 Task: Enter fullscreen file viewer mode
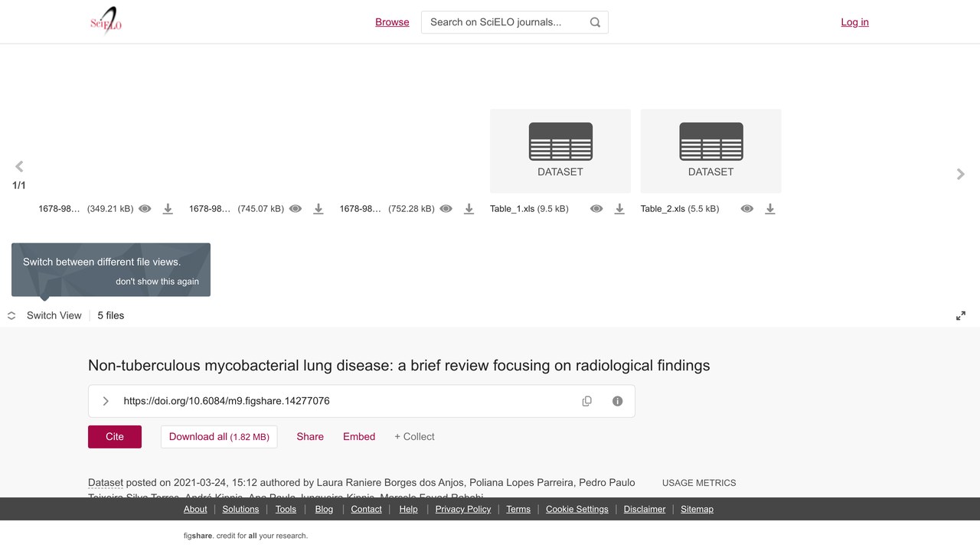[x=961, y=315]
